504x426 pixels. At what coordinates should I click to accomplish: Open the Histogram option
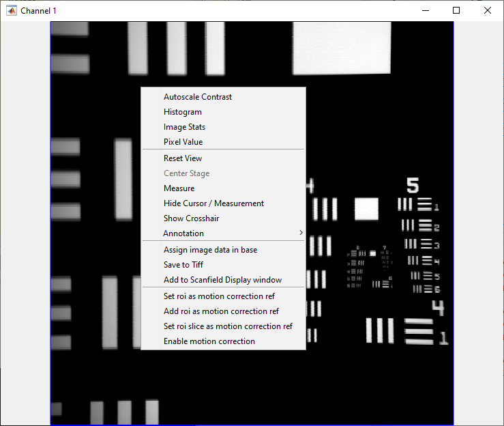[183, 112]
